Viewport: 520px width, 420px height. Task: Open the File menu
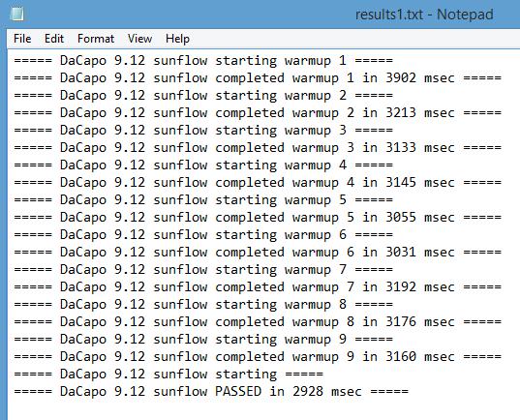pos(22,39)
